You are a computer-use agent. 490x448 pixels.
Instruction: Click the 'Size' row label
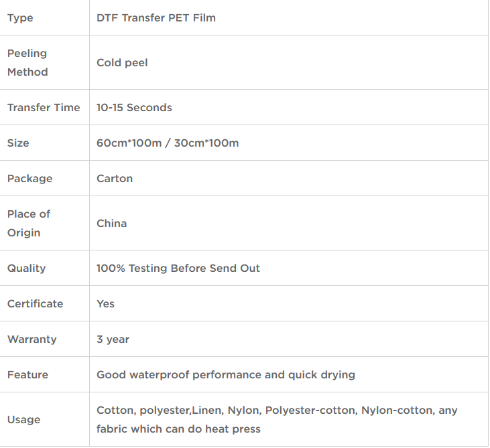(x=18, y=143)
